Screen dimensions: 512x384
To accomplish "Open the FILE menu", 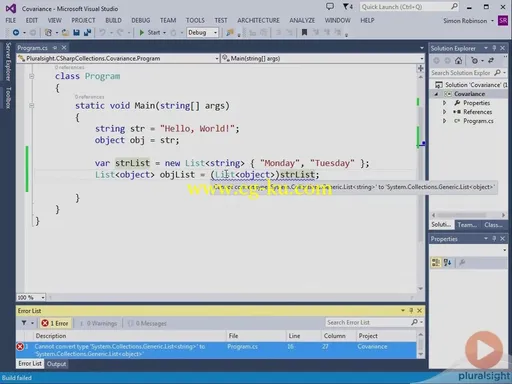I will point(11,20).
